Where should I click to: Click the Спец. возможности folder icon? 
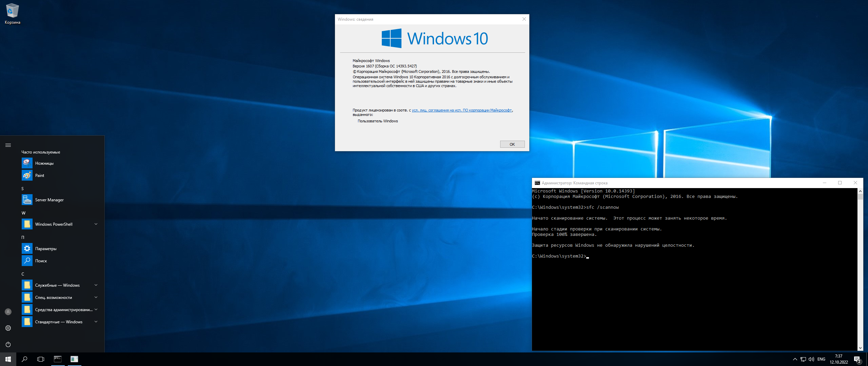(x=27, y=298)
